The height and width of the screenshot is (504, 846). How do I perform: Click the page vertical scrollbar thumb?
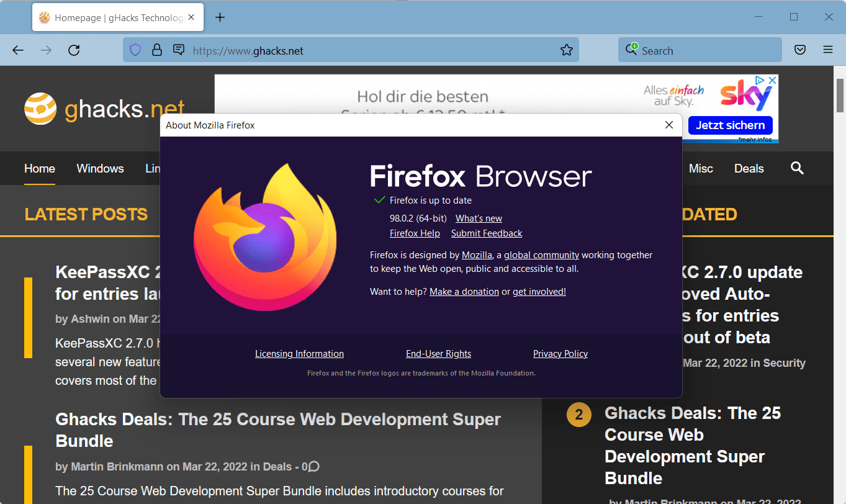tap(840, 95)
